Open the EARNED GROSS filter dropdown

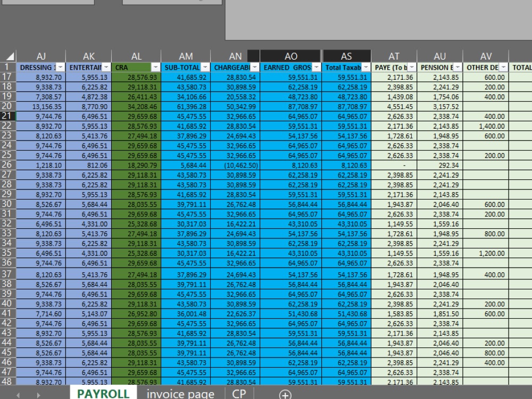[x=316, y=67]
